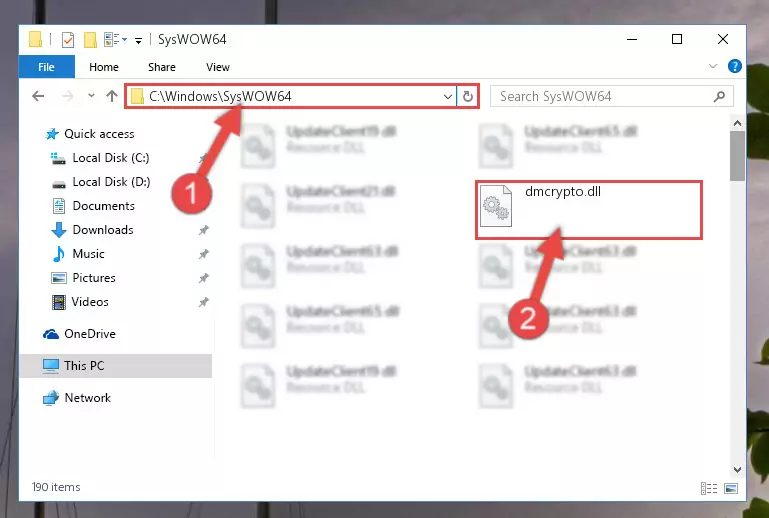Switch to the Home ribbon tab
769x518 pixels.
tap(103, 67)
